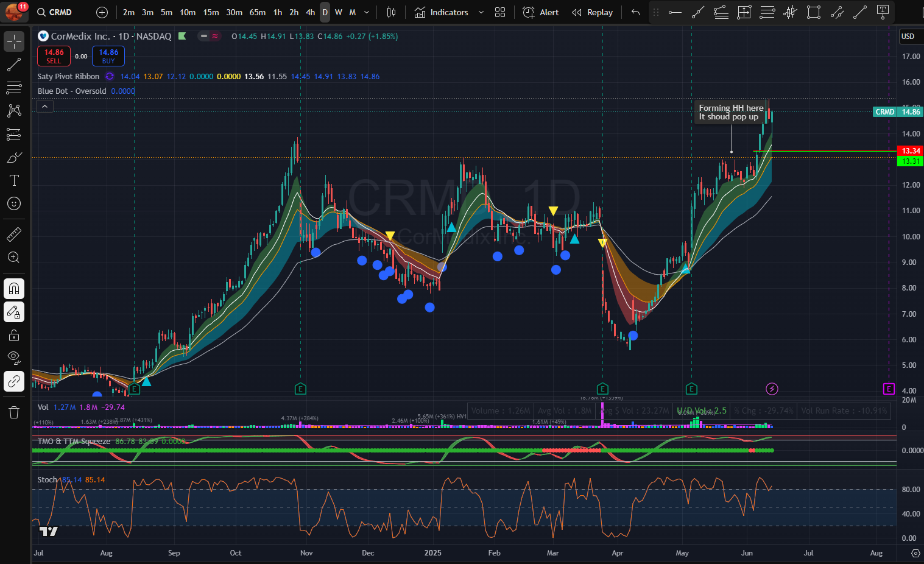Click the undo arrow
This screenshot has height=564, width=924.
pos(635,12)
